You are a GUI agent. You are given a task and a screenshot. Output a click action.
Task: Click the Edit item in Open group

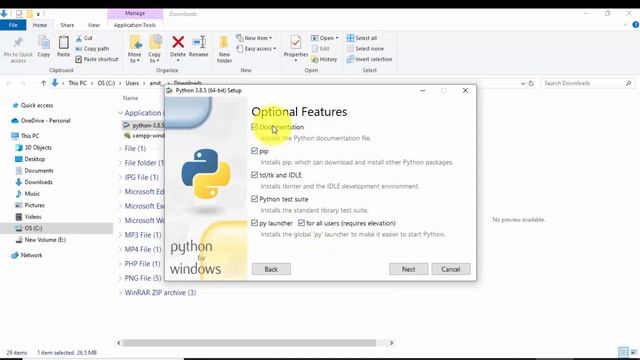point(320,49)
